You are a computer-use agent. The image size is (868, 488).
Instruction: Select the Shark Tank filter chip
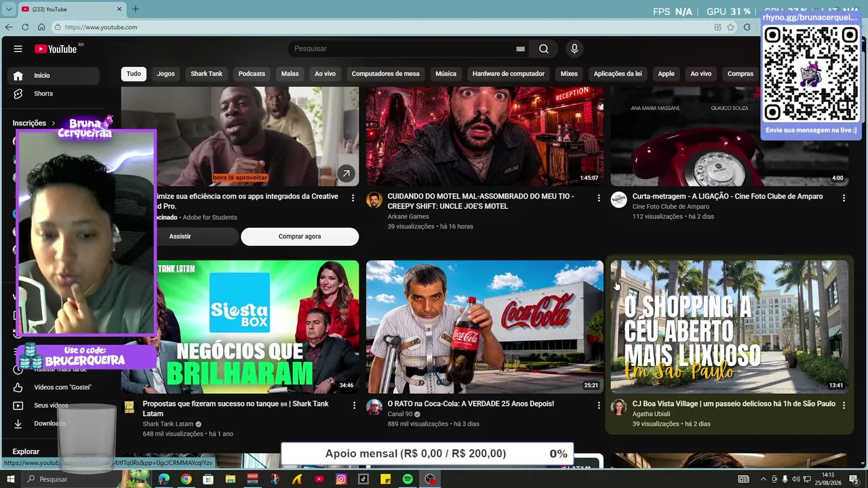[207, 74]
